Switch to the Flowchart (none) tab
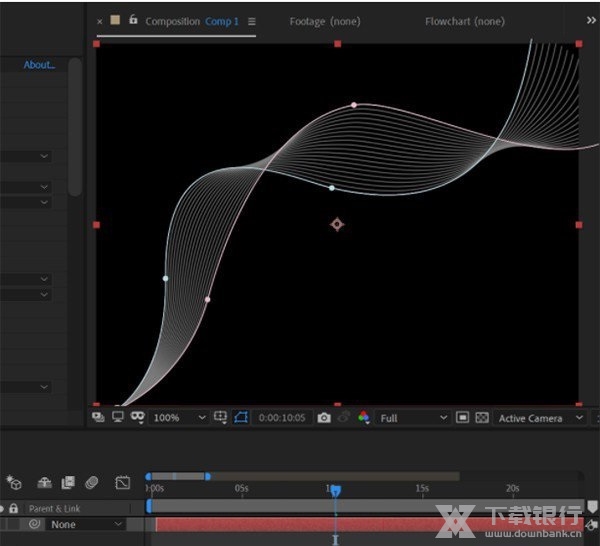The height and width of the screenshot is (546, 600). click(x=465, y=21)
